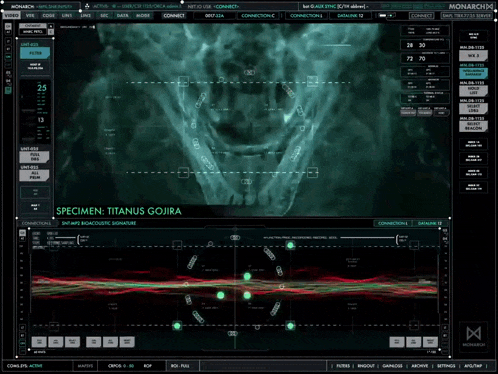The image size is (498, 374).
Task: Click the bottom-right glowing green node on waveform
Action: tap(290, 326)
